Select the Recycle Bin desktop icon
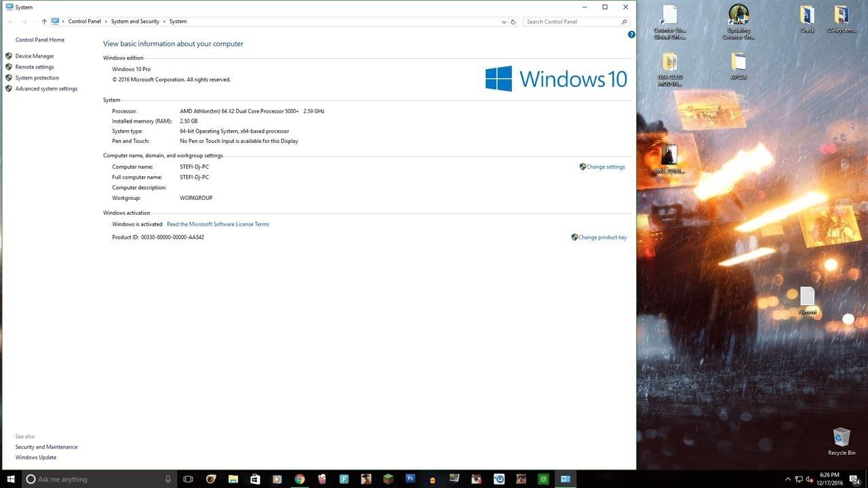 click(x=842, y=441)
